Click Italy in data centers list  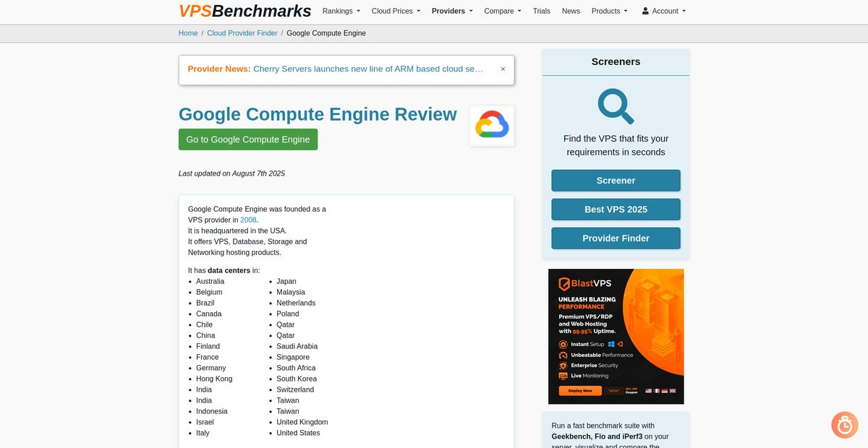(x=203, y=433)
